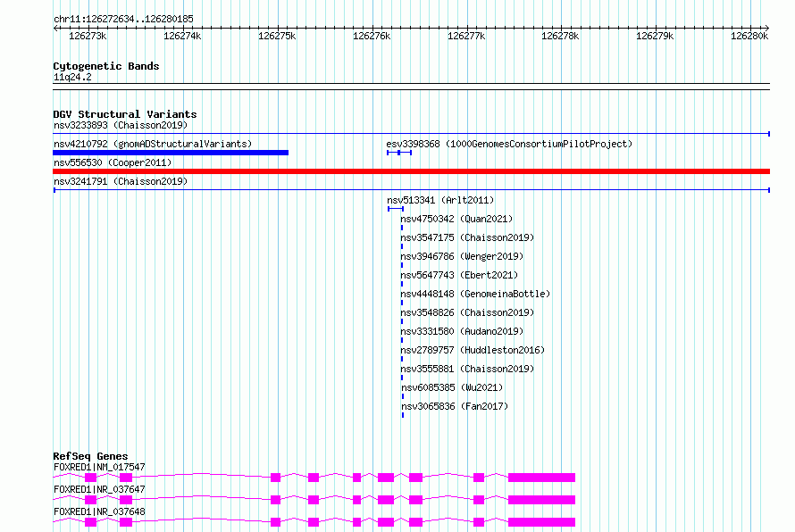This screenshot has width=795, height=532.
Task: Click nsv3946786 (Wenger2019) label
Action: tap(462, 256)
